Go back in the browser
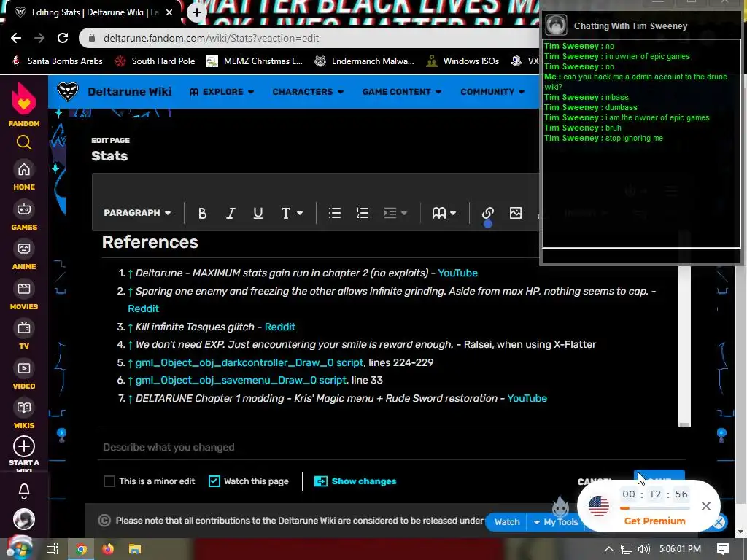The image size is (747, 560). point(16,38)
